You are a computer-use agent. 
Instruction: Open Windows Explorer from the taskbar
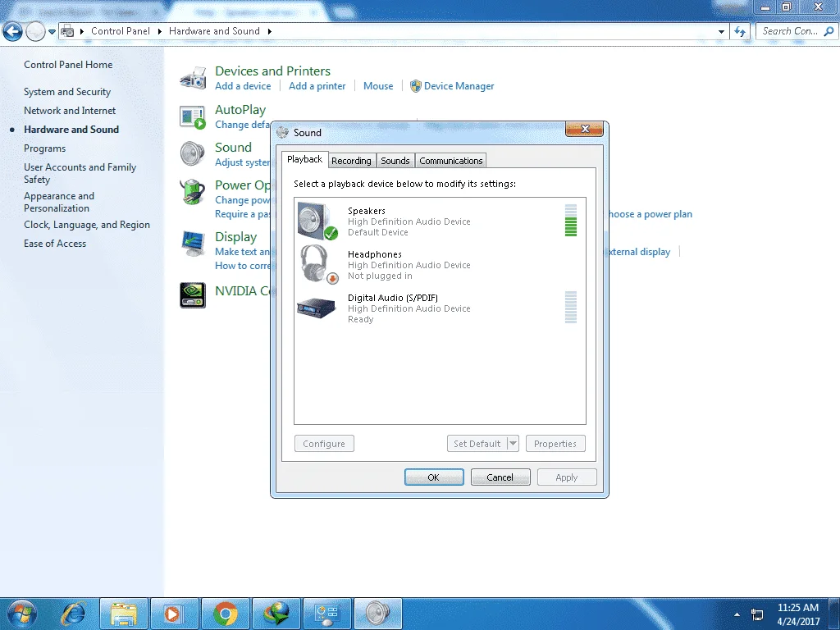click(x=123, y=614)
